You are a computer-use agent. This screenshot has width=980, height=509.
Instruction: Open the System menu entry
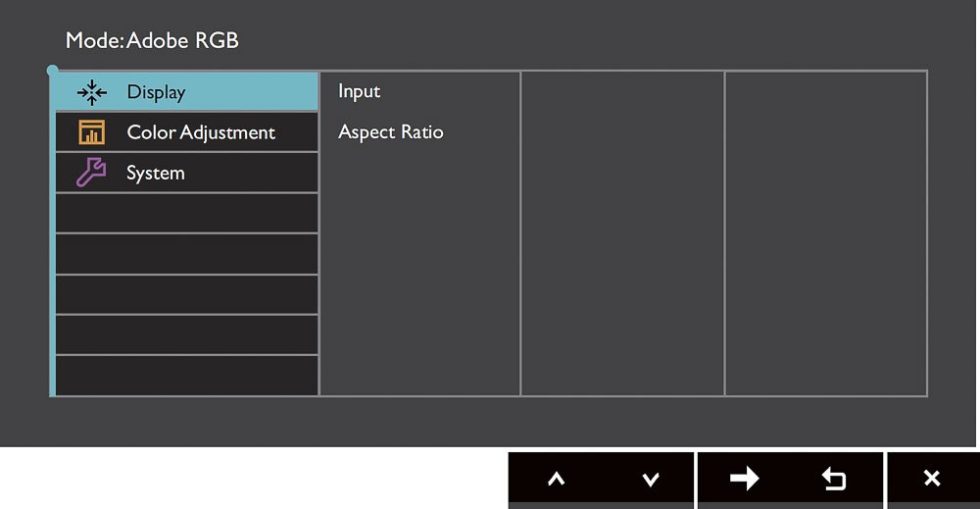coord(187,173)
